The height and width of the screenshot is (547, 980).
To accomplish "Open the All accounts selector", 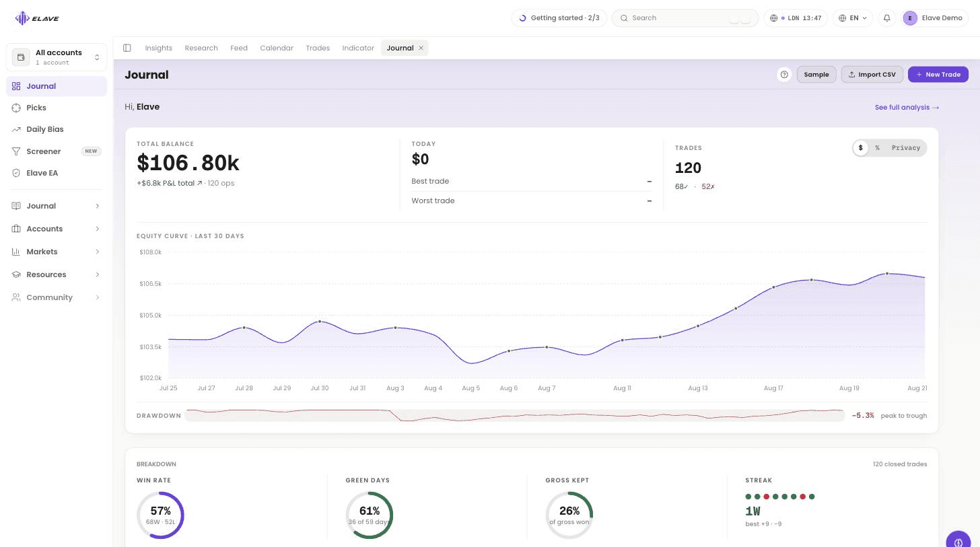I will [x=57, y=57].
